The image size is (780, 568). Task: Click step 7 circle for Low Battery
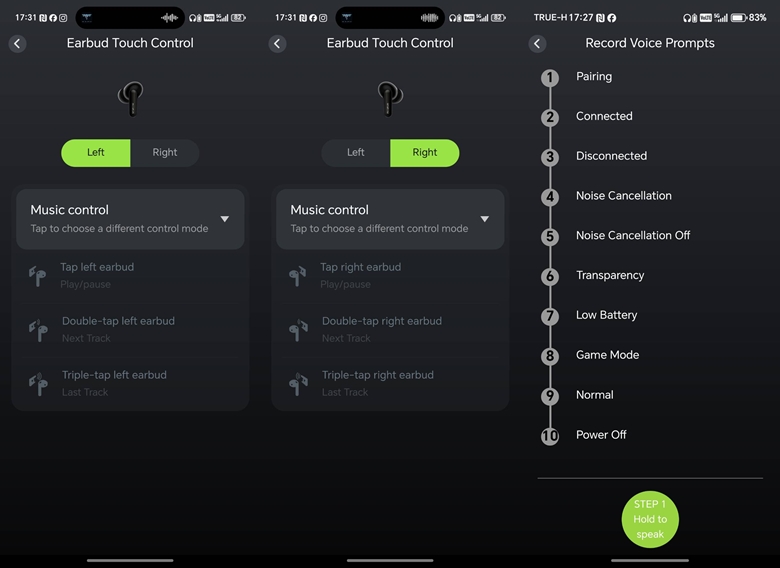click(x=549, y=316)
